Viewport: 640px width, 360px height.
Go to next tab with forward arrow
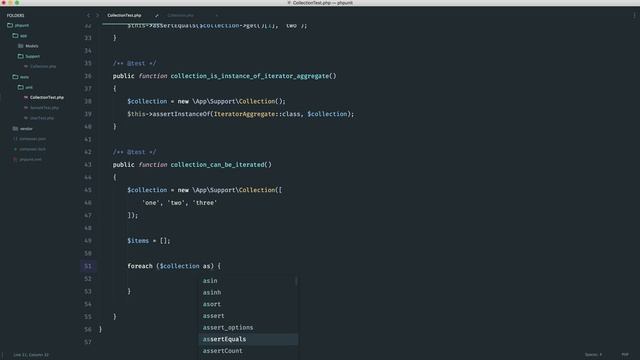[x=97, y=16]
